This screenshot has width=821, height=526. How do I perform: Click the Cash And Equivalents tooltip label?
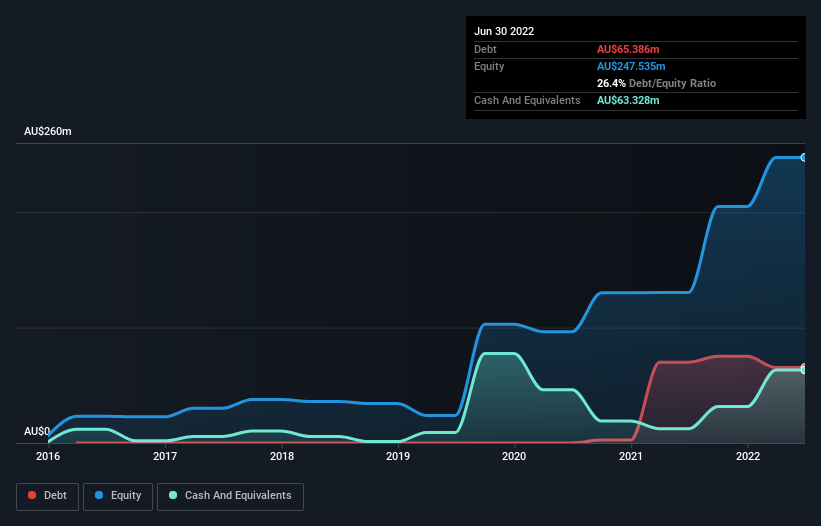click(527, 100)
